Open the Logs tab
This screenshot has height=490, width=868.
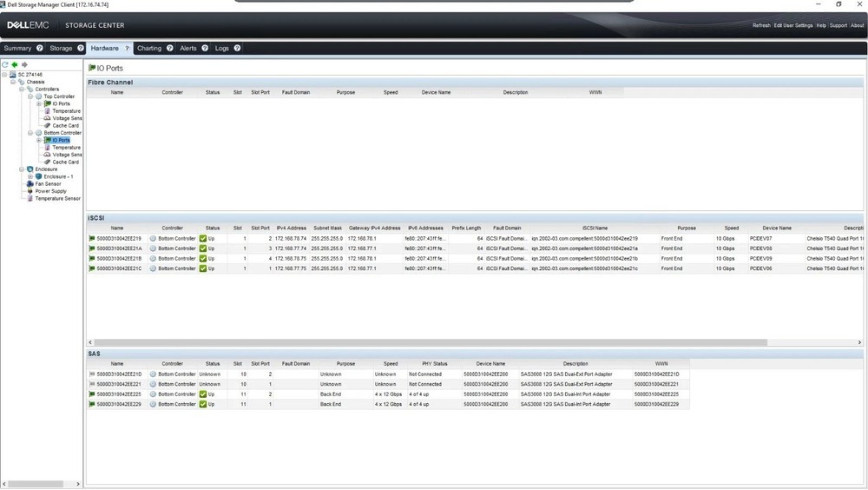coord(221,49)
